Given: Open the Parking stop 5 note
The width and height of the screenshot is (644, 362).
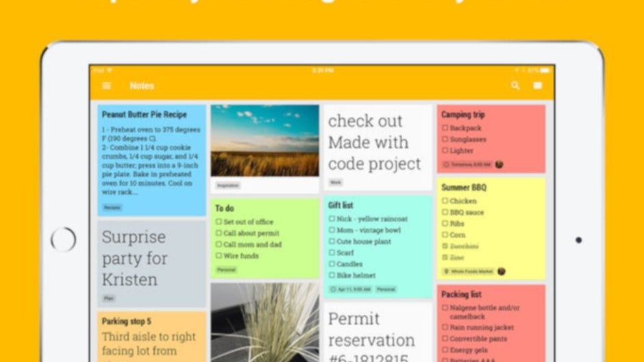Looking at the screenshot, I should click(152, 337).
